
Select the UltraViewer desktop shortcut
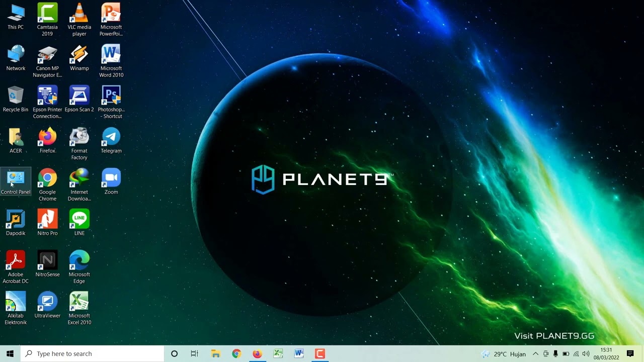47,305
